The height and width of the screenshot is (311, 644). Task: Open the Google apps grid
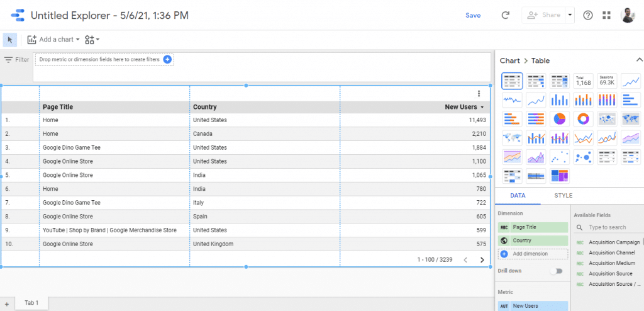click(607, 15)
